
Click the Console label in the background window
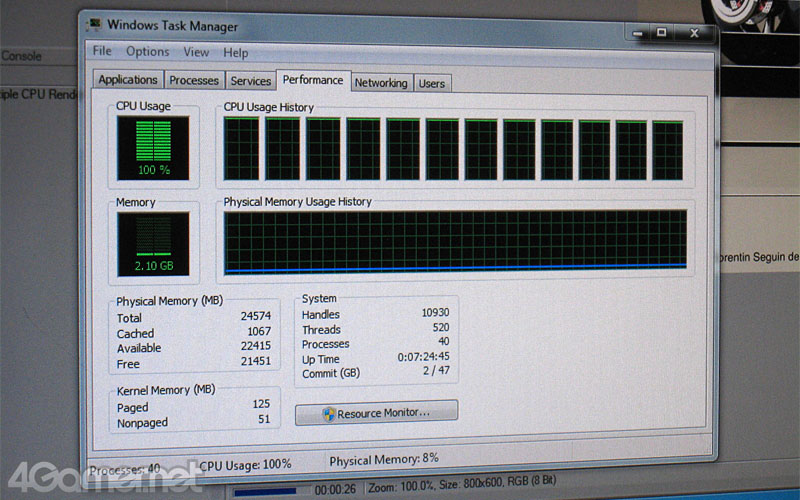pos(21,56)
